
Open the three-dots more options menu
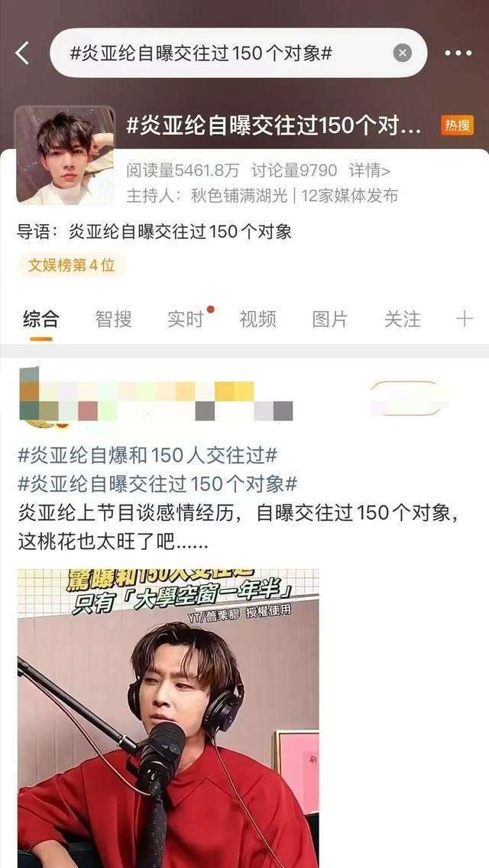click(458, 54)
